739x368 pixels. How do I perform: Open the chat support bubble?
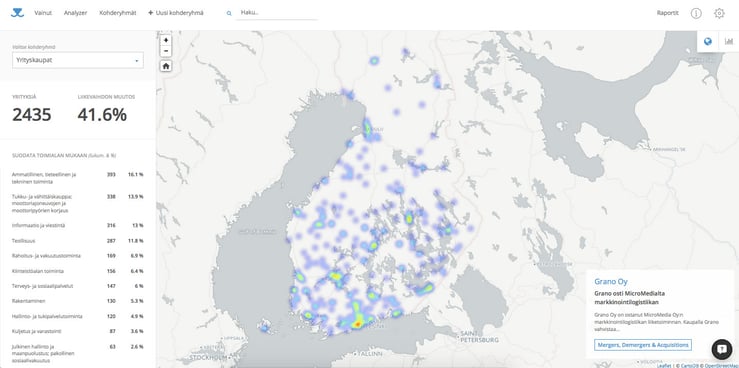[x=722, y=349]
